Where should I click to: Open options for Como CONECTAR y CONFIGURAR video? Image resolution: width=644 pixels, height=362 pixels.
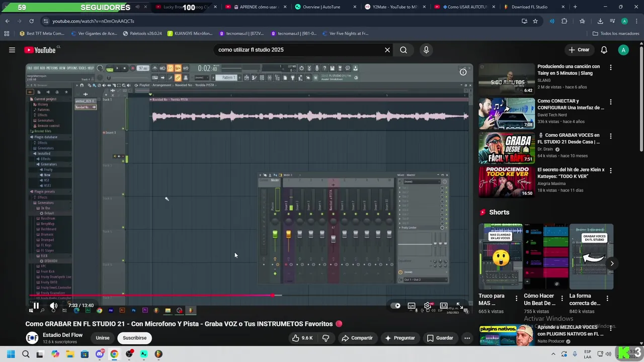[x=611, y=102]
